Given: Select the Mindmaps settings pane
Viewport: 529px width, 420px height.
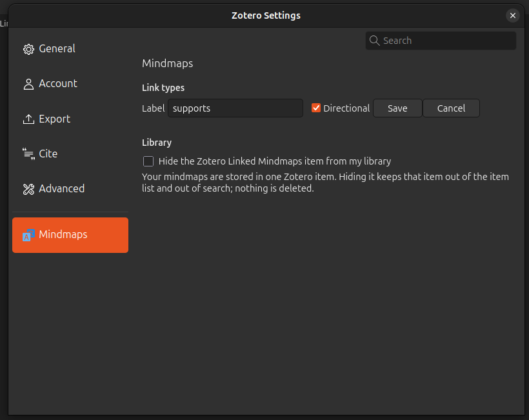Looking at the screenshot, I should (70, 235).
